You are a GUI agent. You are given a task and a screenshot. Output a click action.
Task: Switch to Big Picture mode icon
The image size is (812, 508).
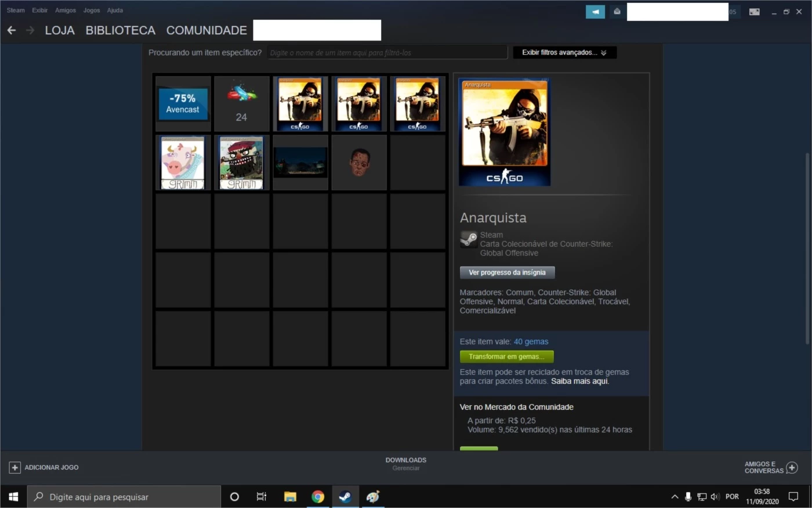tap(754, 12)
